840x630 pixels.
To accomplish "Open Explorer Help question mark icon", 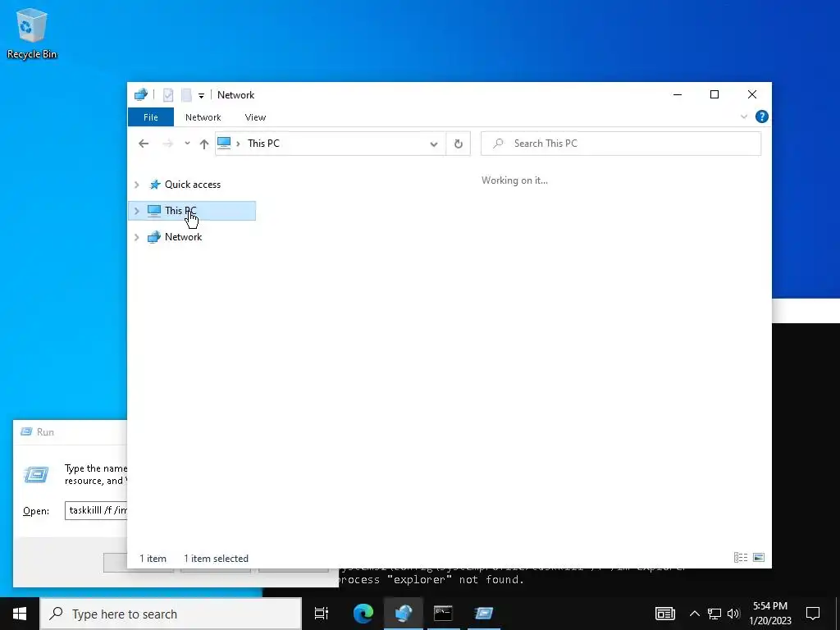I will point(761,116).
